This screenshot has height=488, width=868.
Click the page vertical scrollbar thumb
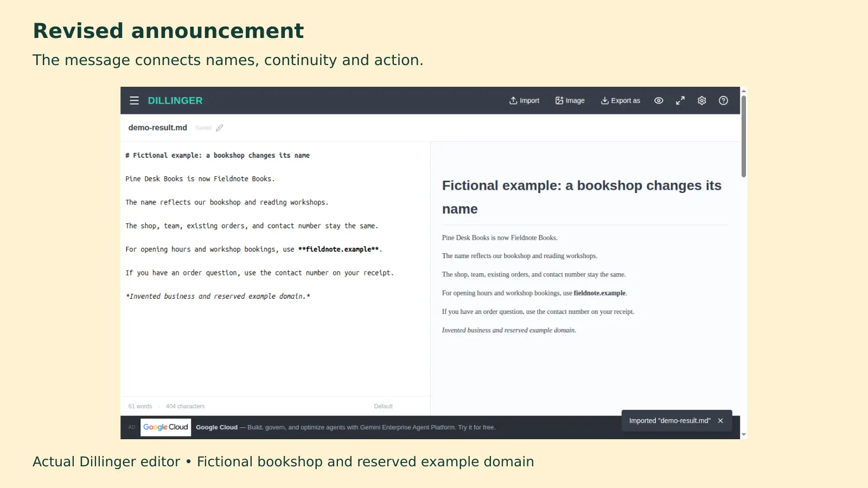tap(744, 136)
